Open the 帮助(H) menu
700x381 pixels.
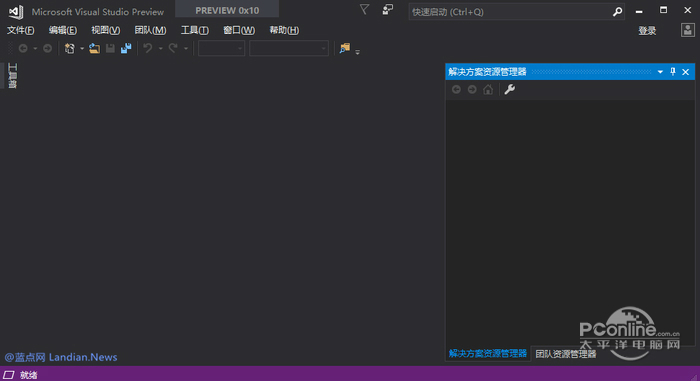pos(284,30)
